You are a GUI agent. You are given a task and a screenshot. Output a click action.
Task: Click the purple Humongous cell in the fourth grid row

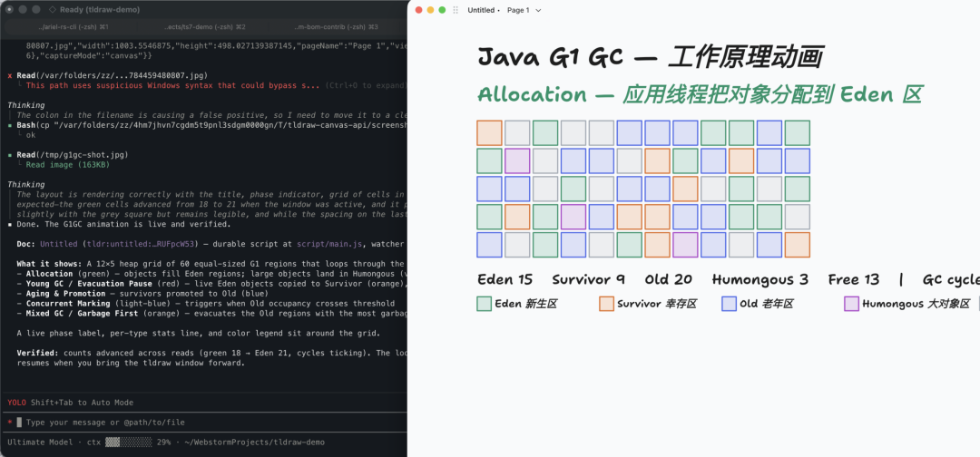pos(573,217)
